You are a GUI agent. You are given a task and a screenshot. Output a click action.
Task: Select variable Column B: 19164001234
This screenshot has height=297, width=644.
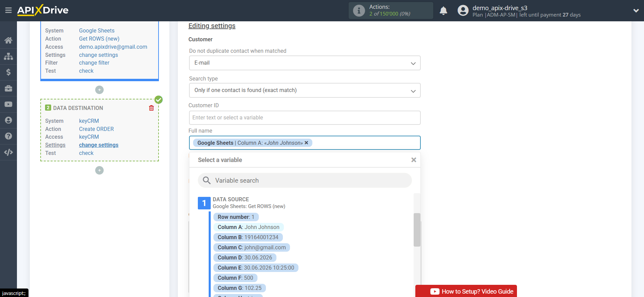coord(248,237)
